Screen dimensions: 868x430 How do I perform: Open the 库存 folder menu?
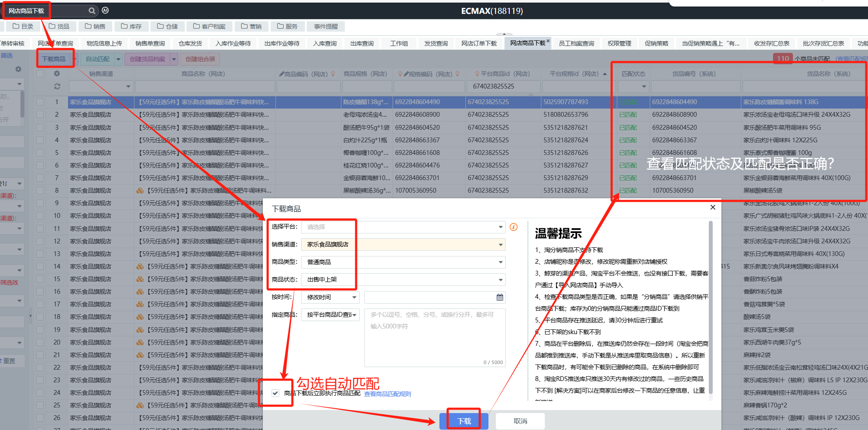click(131, 26)
